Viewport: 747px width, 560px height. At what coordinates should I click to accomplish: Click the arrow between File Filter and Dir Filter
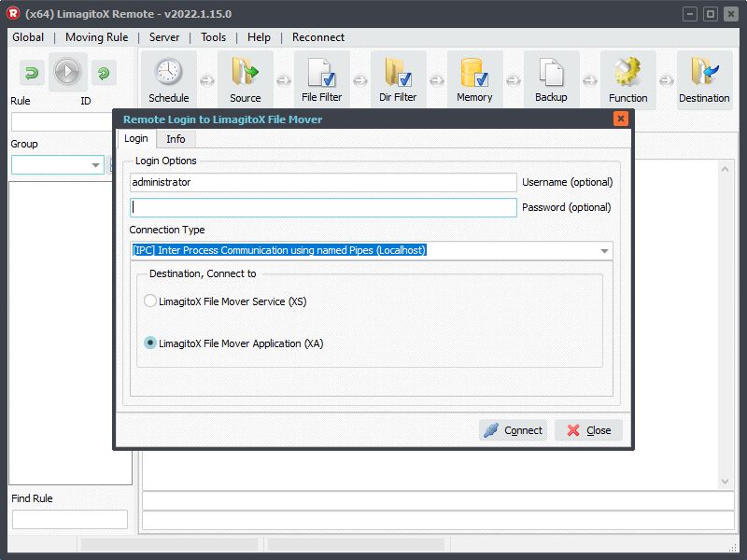[360, 80]
